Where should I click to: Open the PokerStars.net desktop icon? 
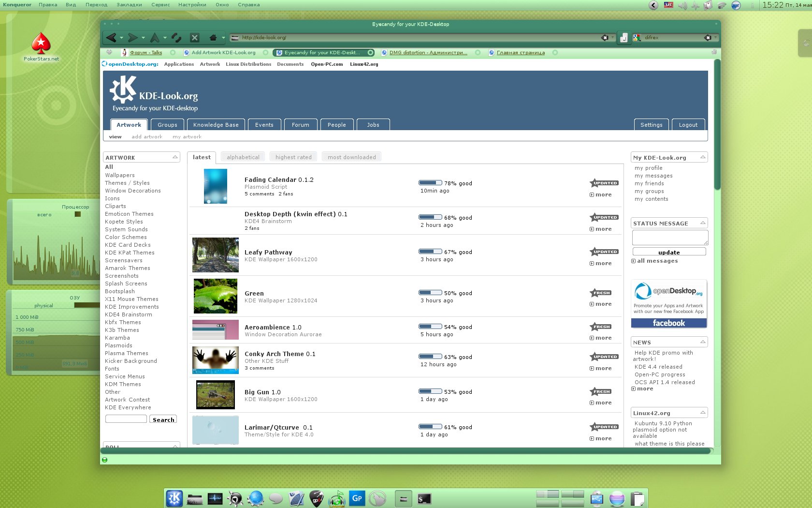[41, 47]
